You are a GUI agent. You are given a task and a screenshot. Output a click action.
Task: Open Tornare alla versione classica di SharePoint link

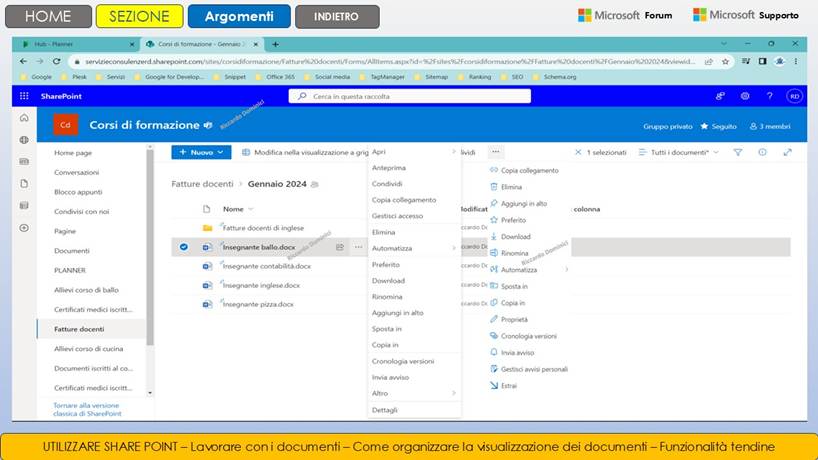(87, 409)
